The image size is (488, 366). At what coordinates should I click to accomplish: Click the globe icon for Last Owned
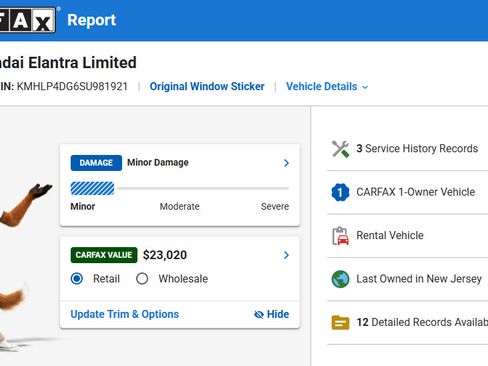[x=340, y=279]
